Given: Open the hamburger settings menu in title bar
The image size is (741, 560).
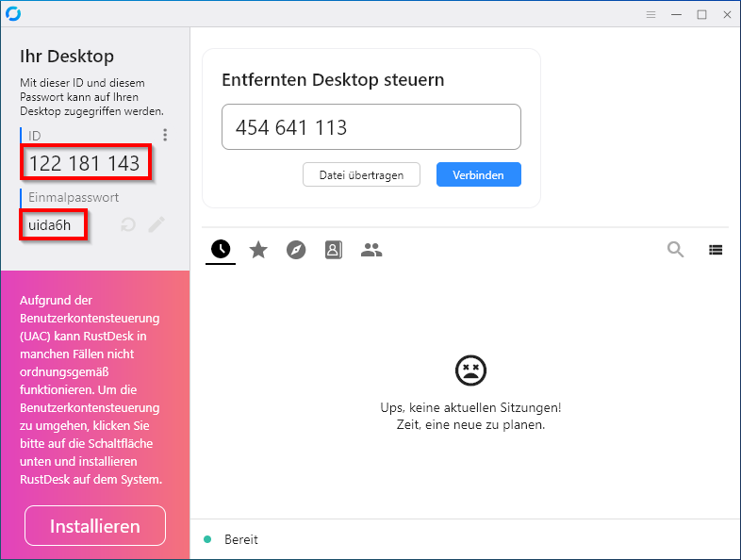Looking at the screenshot, I should [650, 15].
